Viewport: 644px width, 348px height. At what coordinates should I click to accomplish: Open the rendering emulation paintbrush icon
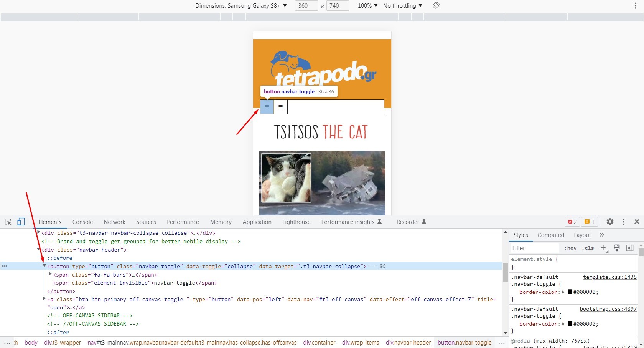[x=617, y=248]
